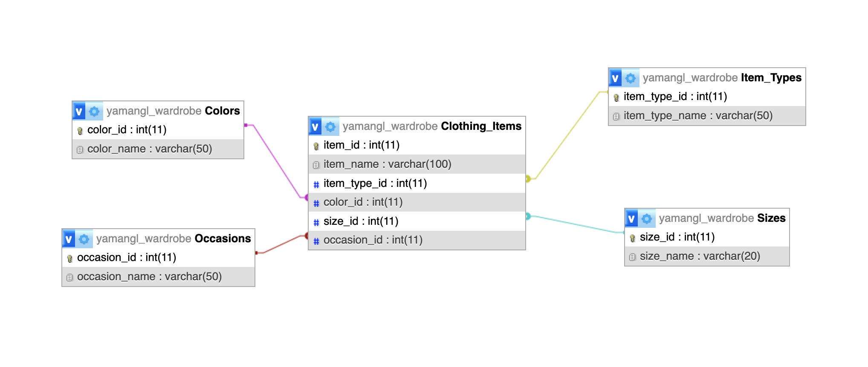Select 'item_type_id : int(11)' row in Clothing_Items

417,183
